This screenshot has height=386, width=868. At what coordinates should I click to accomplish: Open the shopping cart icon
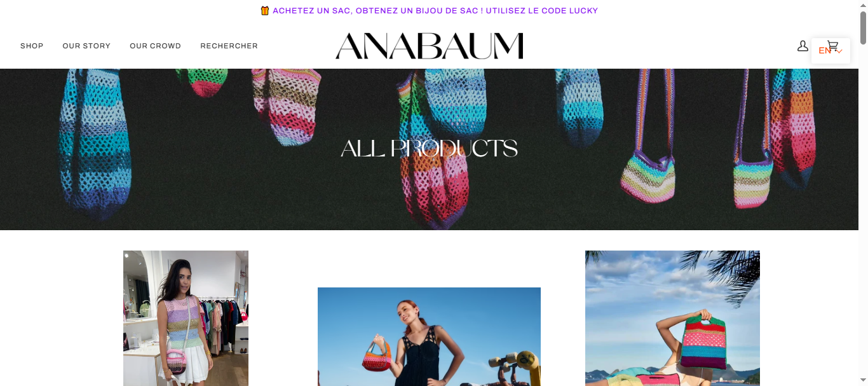coord(832,45)
